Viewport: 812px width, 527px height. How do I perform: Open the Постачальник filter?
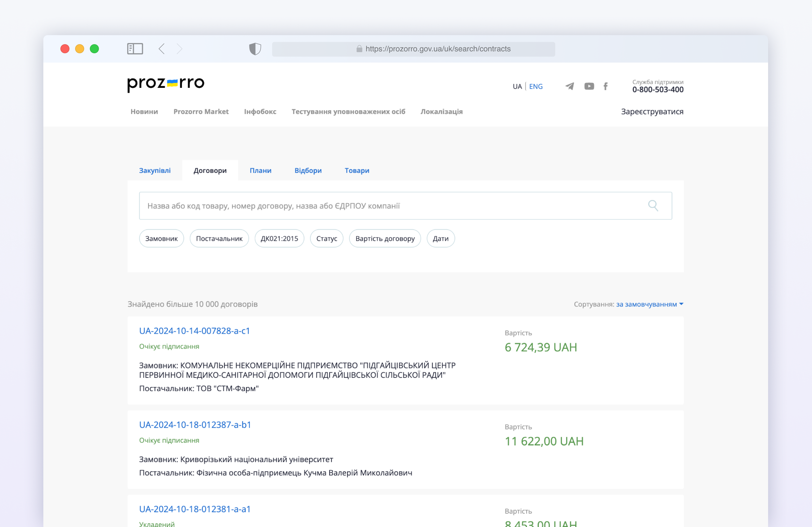pos(219,238)
